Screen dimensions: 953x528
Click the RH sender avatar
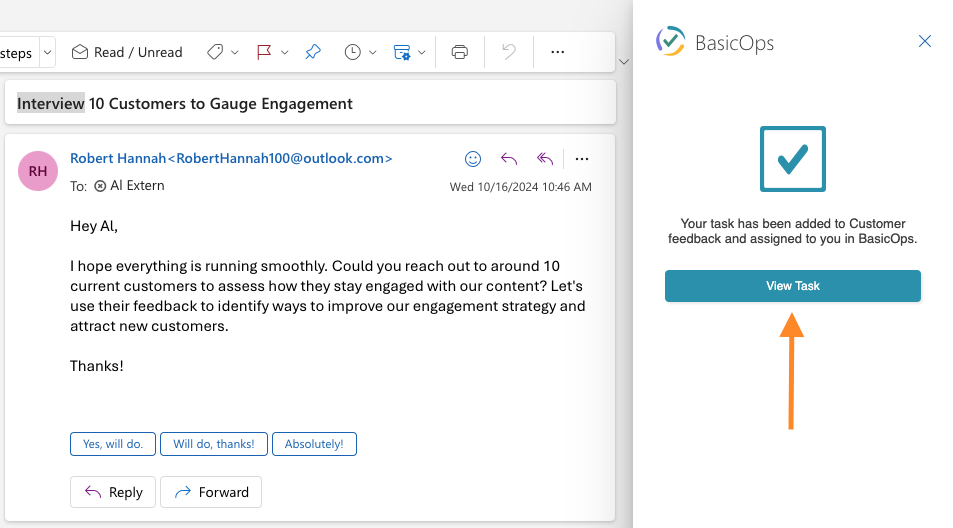point(38,171)
